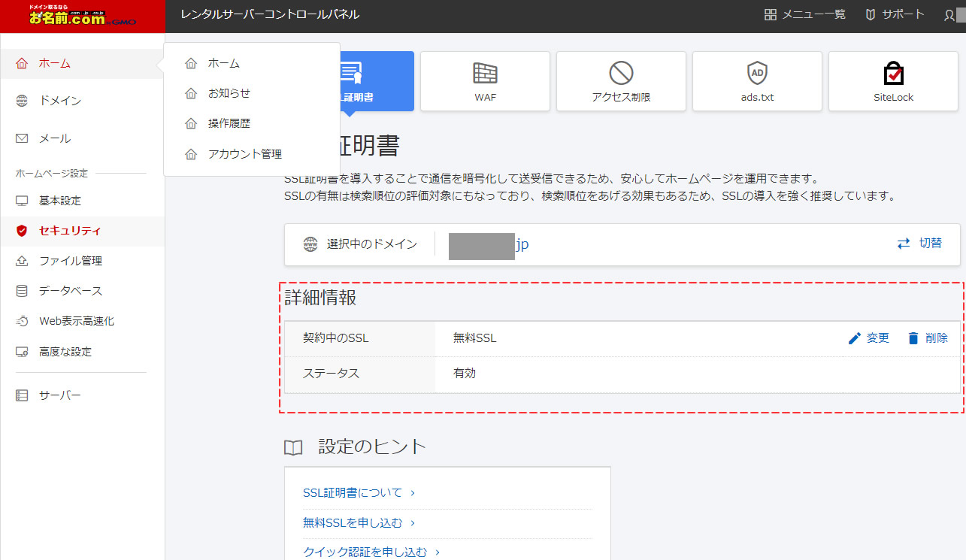The image size is (966, 560).
Task: Switch to the WAF tab card
Action: pos(486,81)
